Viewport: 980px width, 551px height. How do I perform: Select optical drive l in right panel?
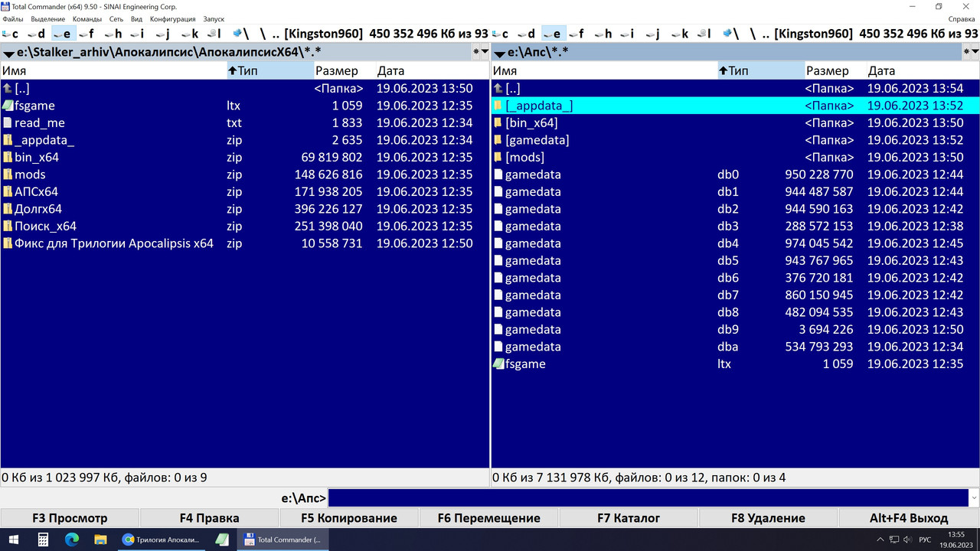coord(705,34)
